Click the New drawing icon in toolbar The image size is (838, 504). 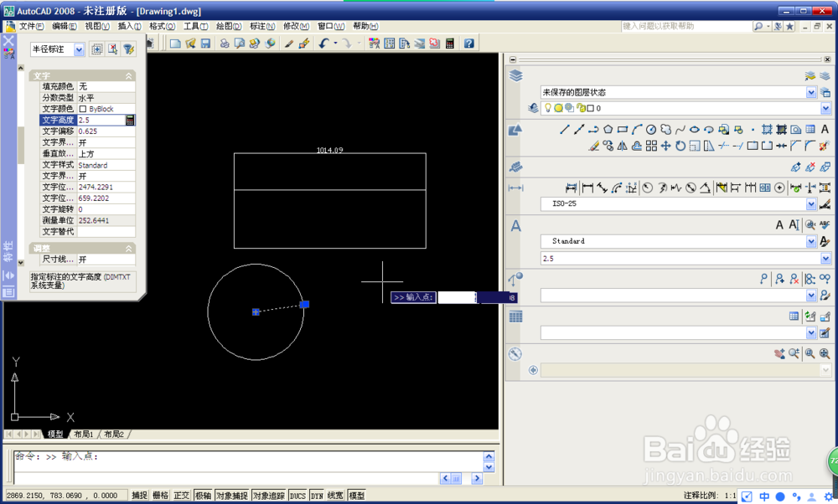pyautogui.click(x=175, y=44)
